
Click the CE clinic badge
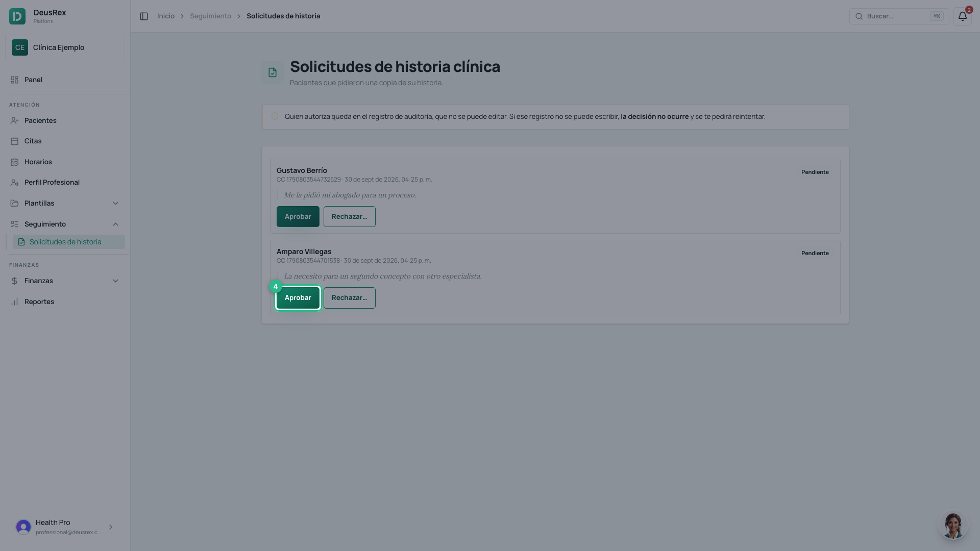(x=20, y=47)
